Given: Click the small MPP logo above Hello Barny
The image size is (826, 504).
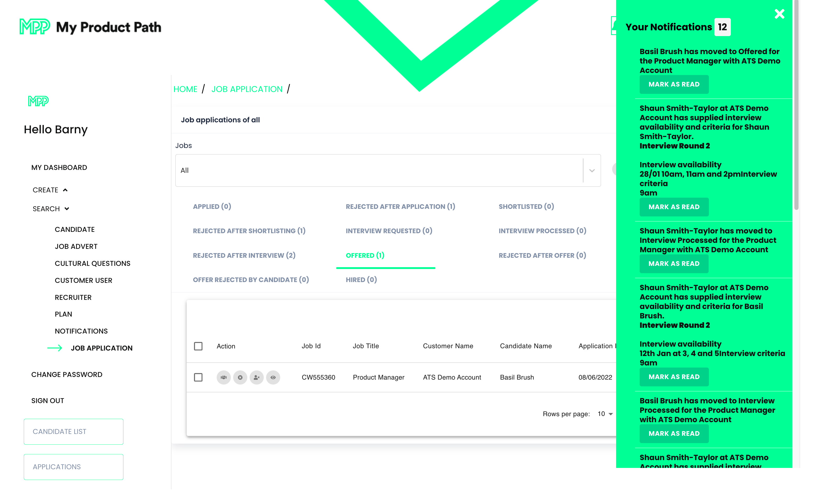Looking at the screenshot, I should [38, 101].
